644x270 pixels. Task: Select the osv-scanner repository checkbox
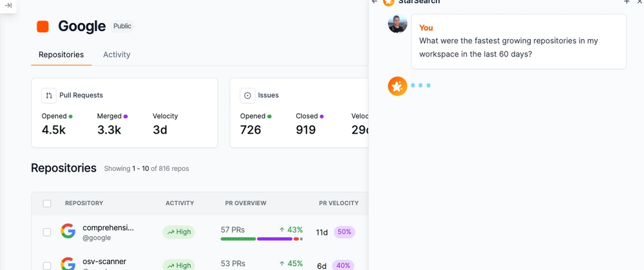pyautogui.click(x=47, y=265)
